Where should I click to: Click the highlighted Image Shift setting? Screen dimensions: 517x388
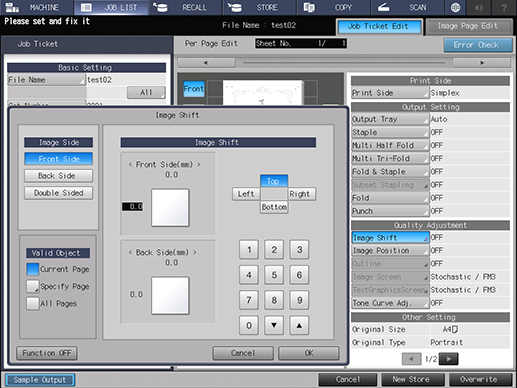390,238
